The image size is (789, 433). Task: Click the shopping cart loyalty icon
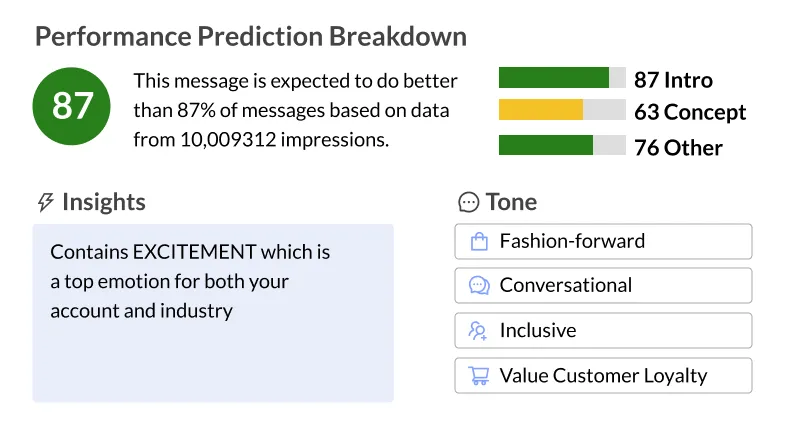[x=478, y=376]
